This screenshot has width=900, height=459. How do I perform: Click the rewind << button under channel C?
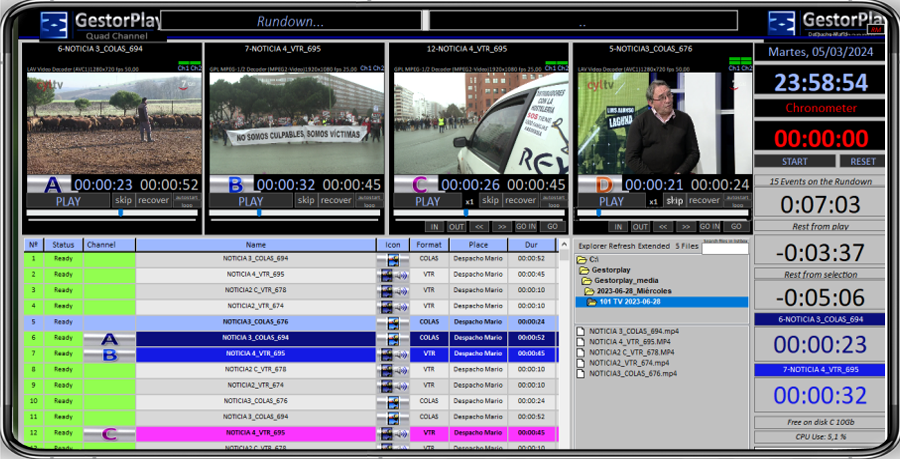(480, 227)
